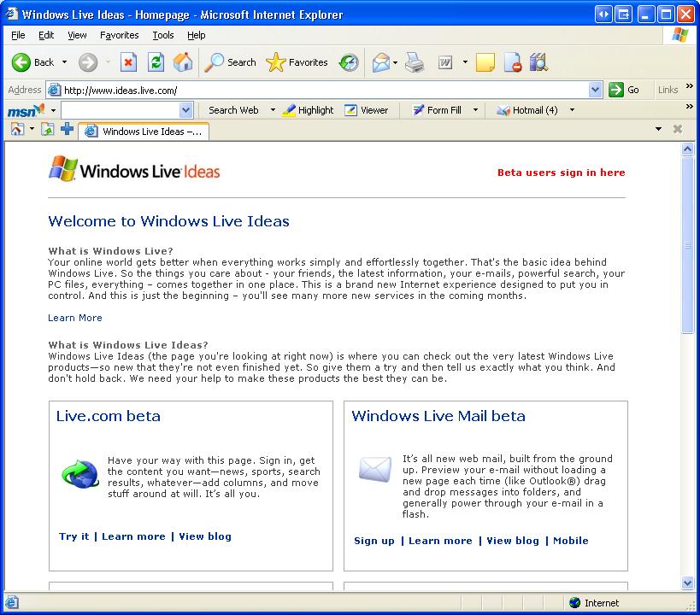Click the blocked page icon in toolbar
This screenshot has width=700, height=615.
click(513, 62)
